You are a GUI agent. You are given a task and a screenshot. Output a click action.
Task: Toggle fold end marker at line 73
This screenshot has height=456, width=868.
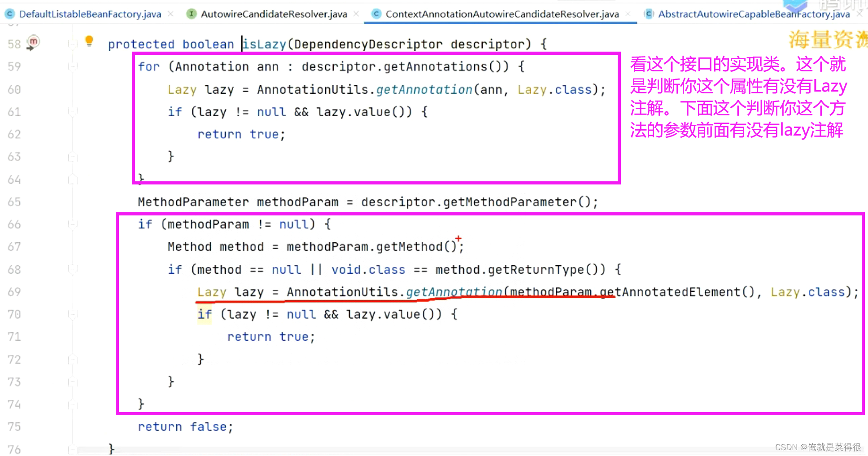tap(72, 382)
